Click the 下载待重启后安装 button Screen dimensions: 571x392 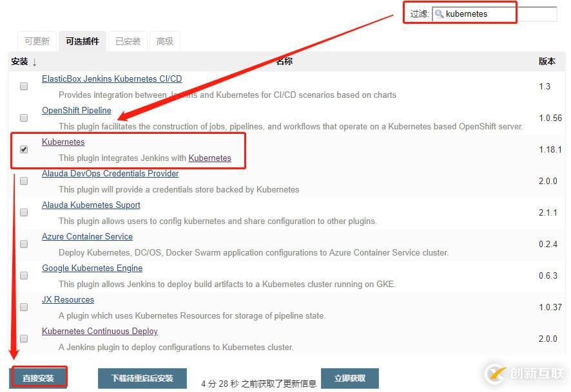point(142,378)
